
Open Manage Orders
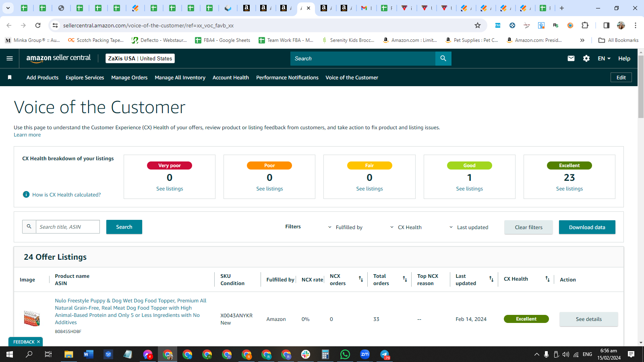[x=129, y=77]
